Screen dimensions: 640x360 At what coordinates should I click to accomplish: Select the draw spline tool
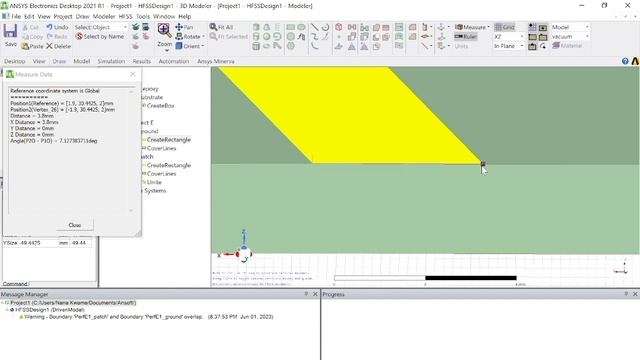pos(315,36)
